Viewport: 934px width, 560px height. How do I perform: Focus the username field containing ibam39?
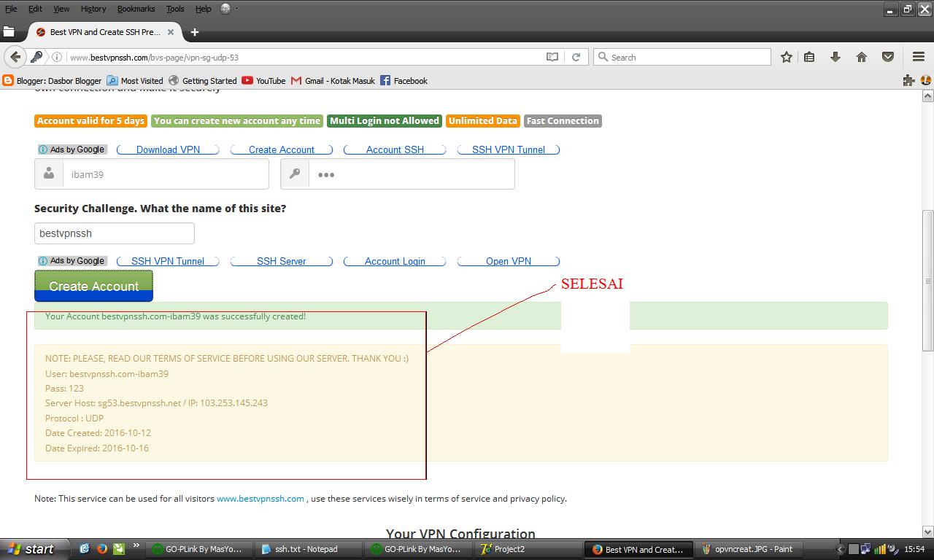point(152,174)
